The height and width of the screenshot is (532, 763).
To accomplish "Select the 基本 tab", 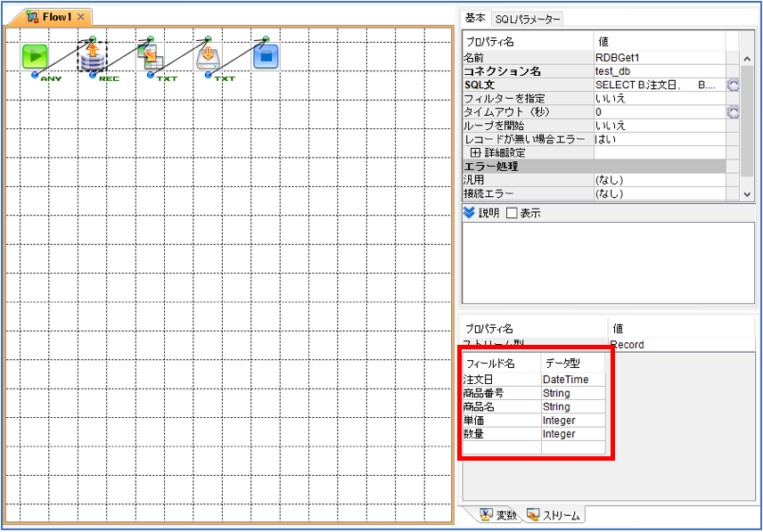I will tap(475, 19).
